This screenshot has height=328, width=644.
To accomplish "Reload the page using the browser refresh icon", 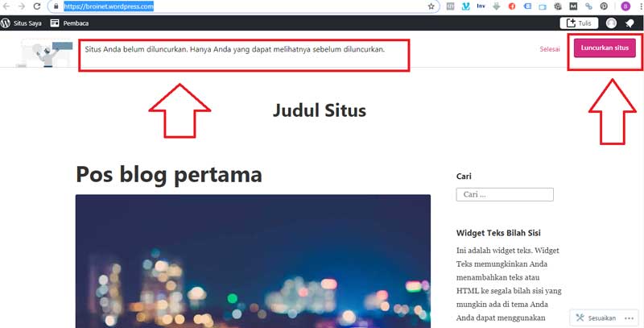I will (37, 6).
